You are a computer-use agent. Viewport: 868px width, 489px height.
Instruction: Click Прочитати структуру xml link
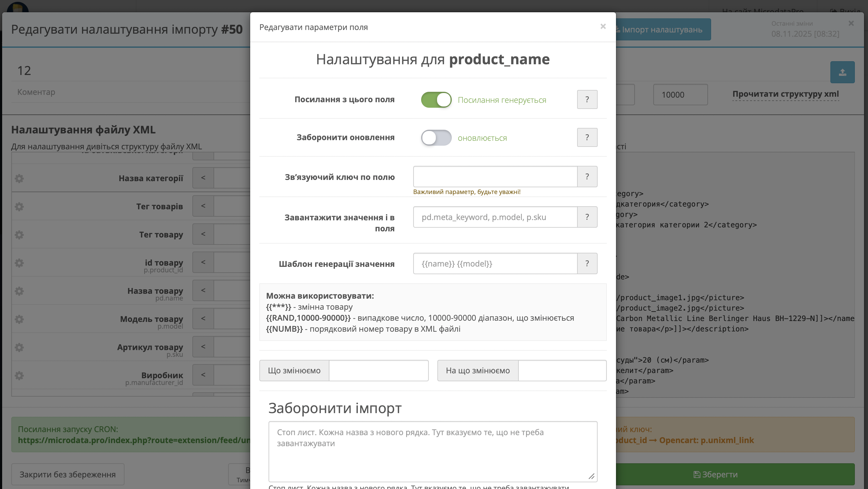pyautogui.click(x=785, y=94)
